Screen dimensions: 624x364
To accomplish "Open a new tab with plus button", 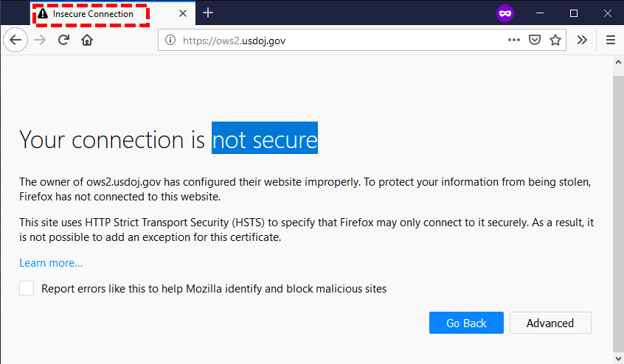I will (208, 13).
